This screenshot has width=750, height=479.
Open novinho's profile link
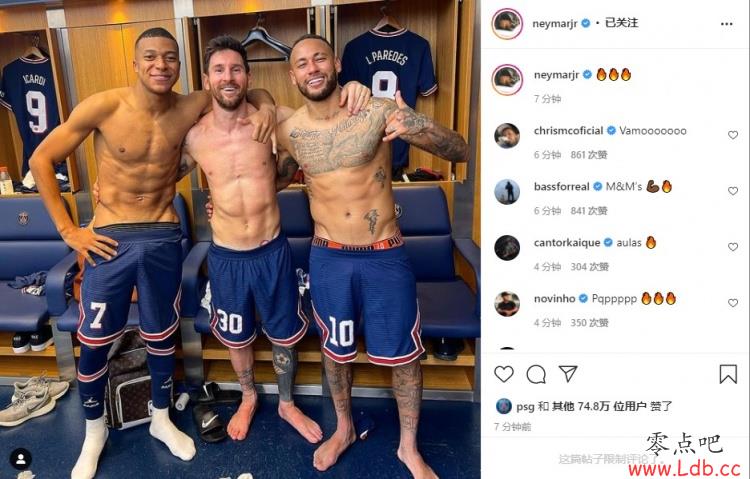tap(554, 299)
